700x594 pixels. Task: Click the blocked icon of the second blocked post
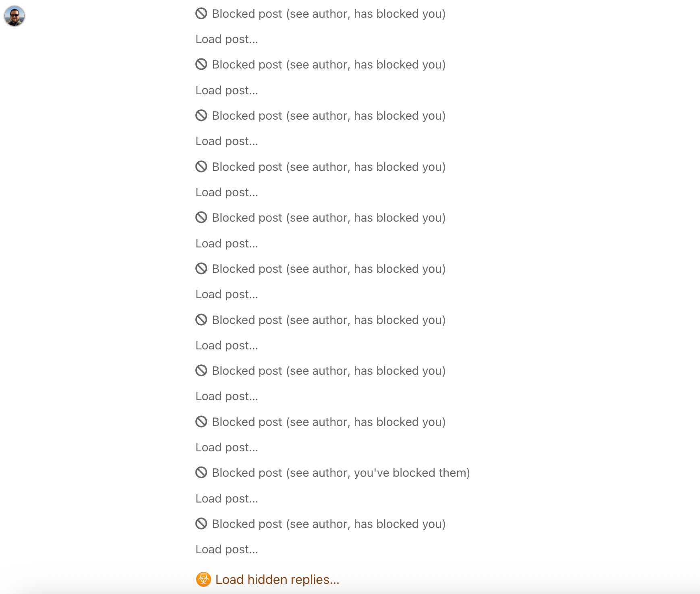point(201,64)
